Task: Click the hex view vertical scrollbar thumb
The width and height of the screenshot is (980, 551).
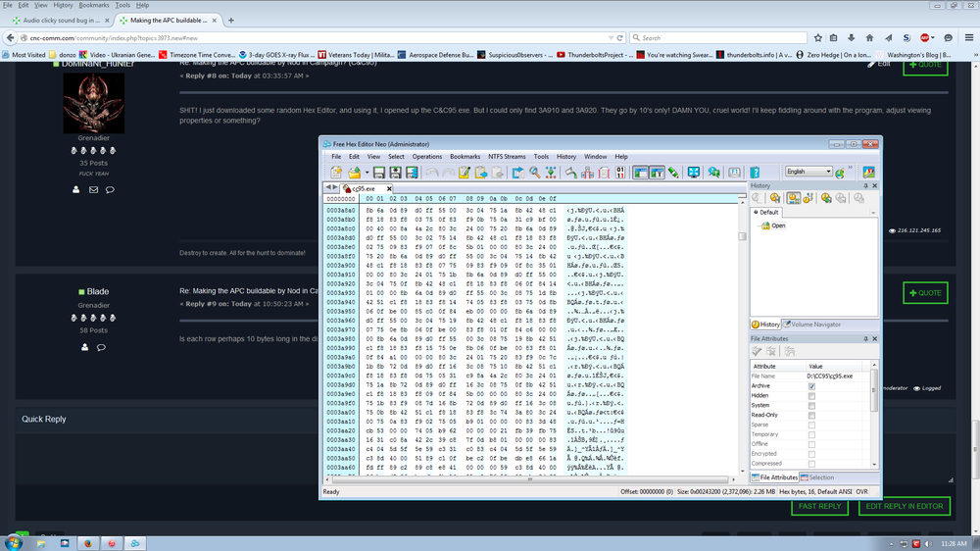Action: tap(742, 236)
